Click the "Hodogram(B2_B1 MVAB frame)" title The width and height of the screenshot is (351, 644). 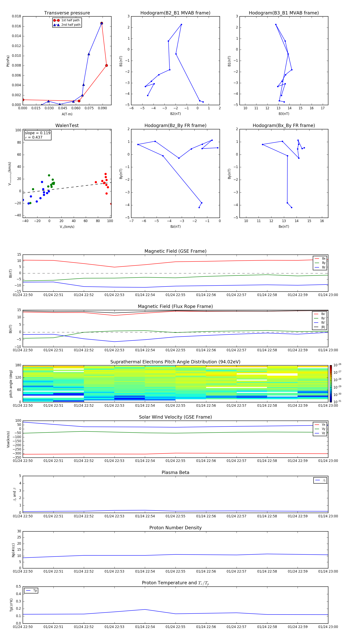click(x=175, y=13)
